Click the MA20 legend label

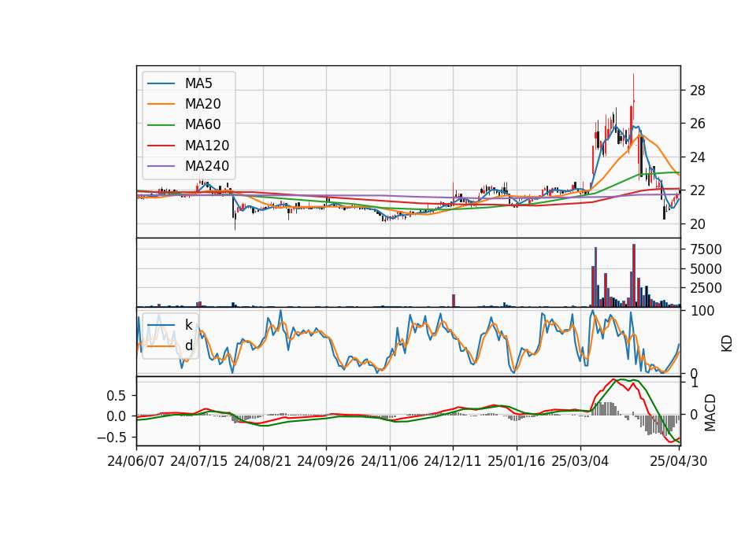(x=202, y=104)
